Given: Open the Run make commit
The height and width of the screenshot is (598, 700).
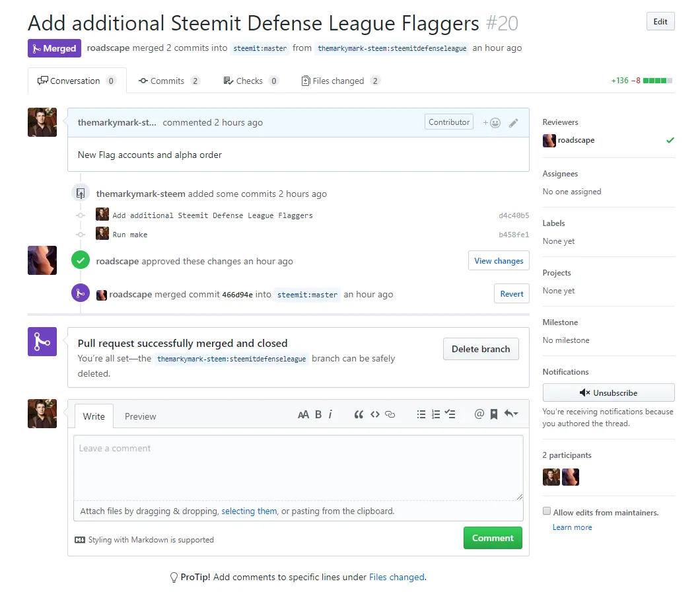Looking at the screenshot, I should coord(130,235).
